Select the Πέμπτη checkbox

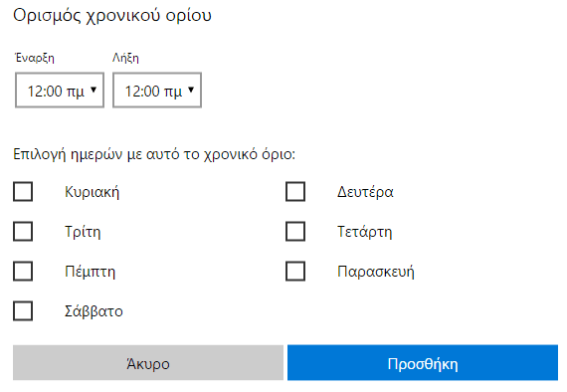click(23, 271)
